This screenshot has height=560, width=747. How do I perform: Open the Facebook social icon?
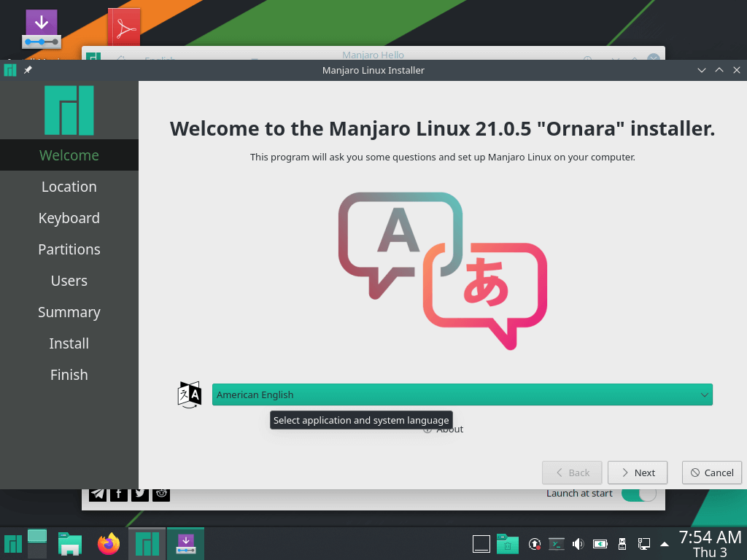point(119,494)
